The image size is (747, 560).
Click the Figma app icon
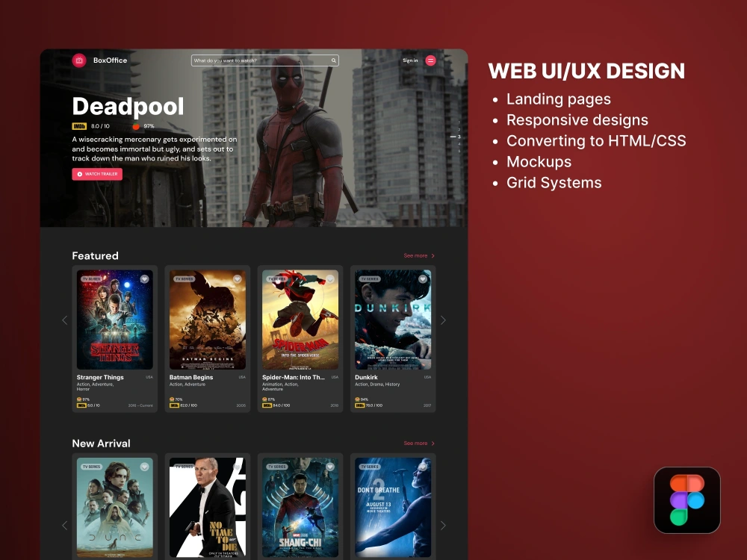(687, 500)
